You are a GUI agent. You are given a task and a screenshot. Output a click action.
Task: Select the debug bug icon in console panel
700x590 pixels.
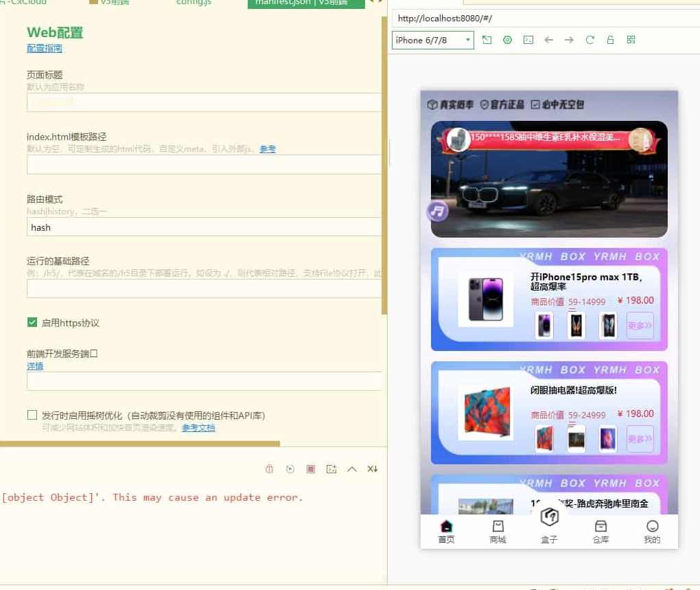pyautogui.click(x=269, y=468)
